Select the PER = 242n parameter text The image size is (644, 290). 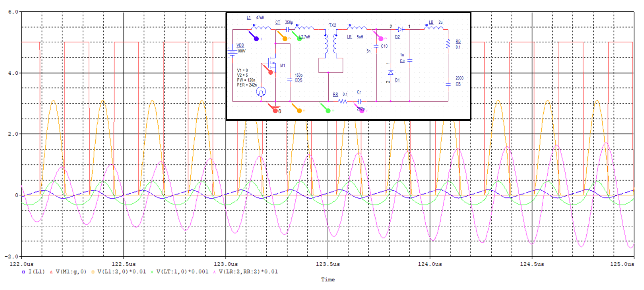tap(247, 85)
